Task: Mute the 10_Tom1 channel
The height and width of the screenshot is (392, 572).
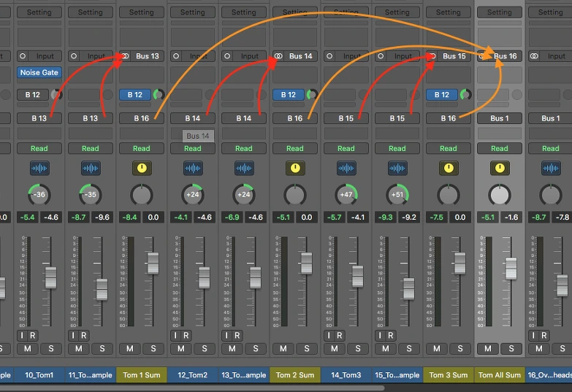Action: tap(27, 349)
